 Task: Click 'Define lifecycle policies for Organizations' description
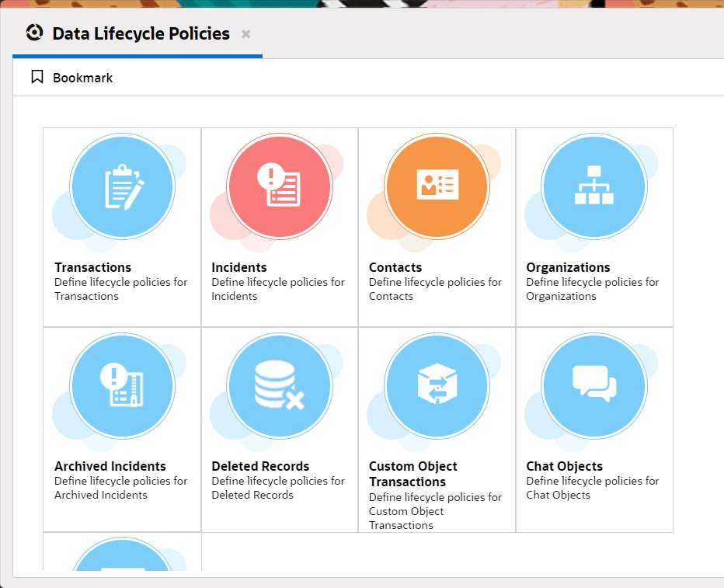pyautogui.click(x=593, y=289)
